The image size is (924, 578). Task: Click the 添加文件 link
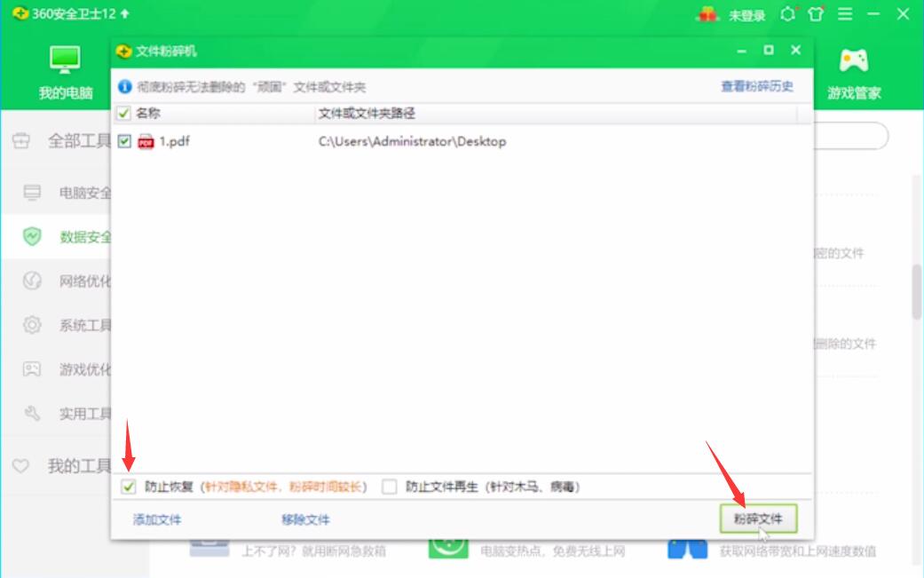(157, 519)
